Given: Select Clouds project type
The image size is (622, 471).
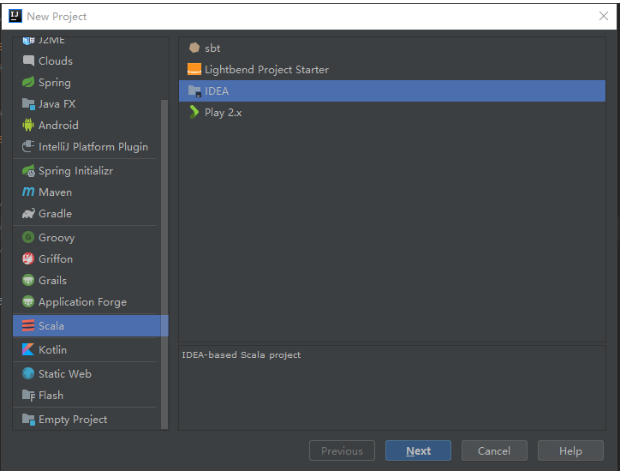Looking at the screenshot, I should (86, 61).
